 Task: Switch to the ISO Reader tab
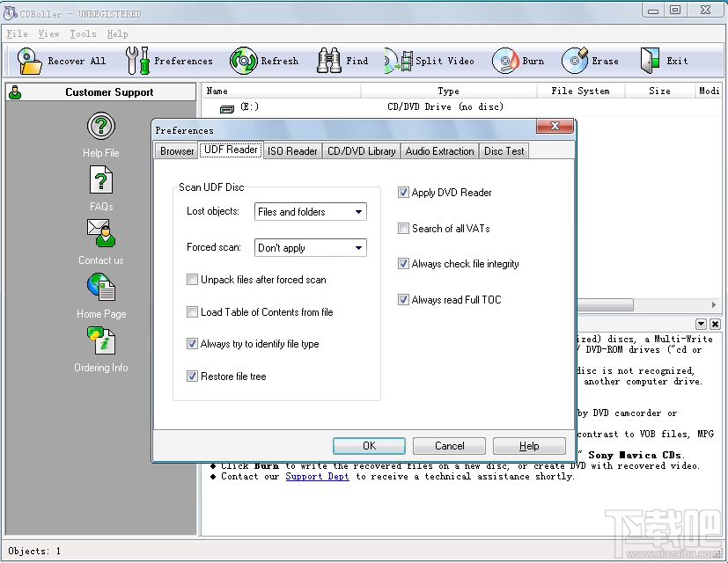click(x=292, y=151)
